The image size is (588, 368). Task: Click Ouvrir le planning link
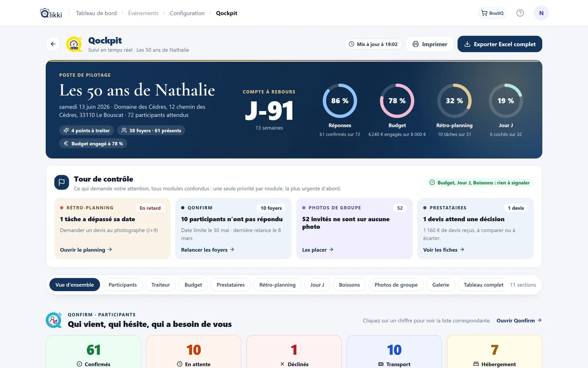tap(86, 250)
